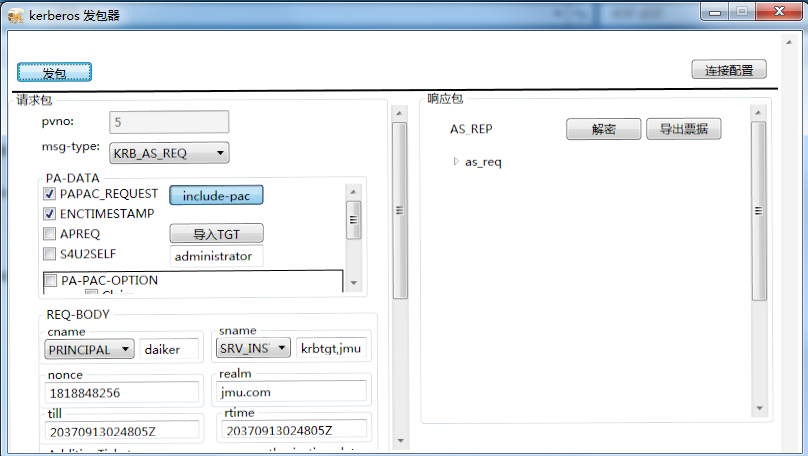
Task: Edit the cname field containing daiker
Action: pos(169,349)
